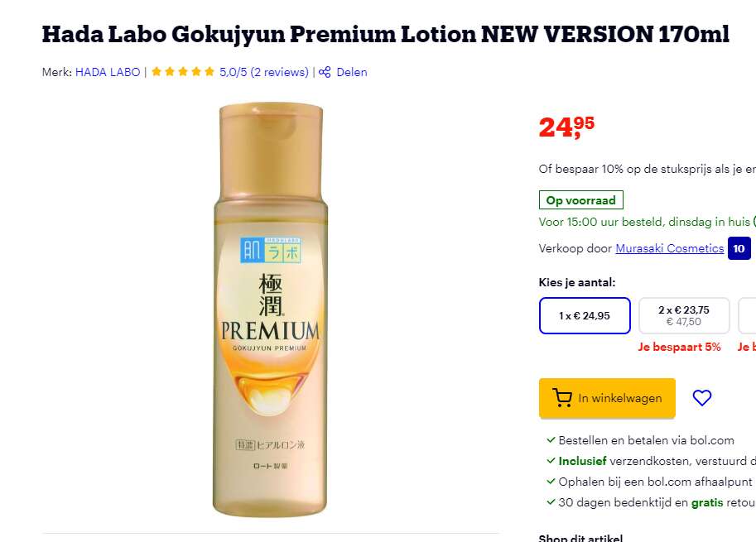Image resolution: width=756 pixels, height=542 pixels.
Task: Click the red price 24,95
Action: (566, 127)
